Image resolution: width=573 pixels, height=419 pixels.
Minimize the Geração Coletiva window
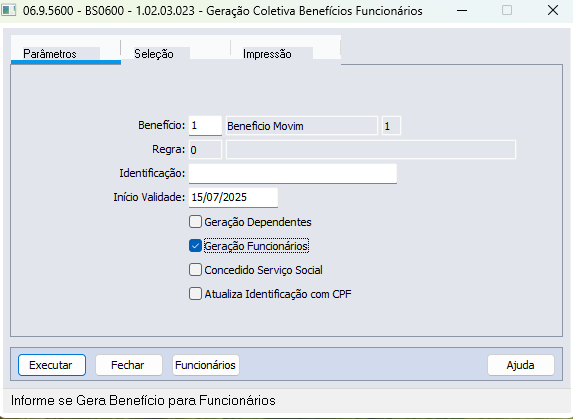462,11
